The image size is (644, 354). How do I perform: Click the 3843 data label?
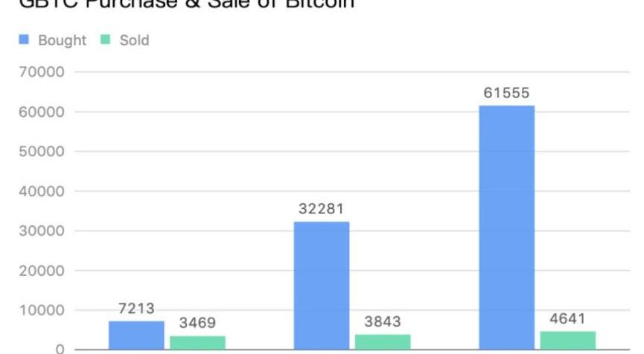[383, 321]
